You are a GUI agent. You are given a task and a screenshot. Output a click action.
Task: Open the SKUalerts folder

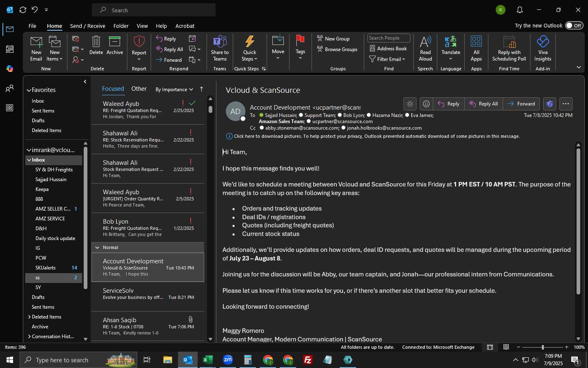click(54, 268)
